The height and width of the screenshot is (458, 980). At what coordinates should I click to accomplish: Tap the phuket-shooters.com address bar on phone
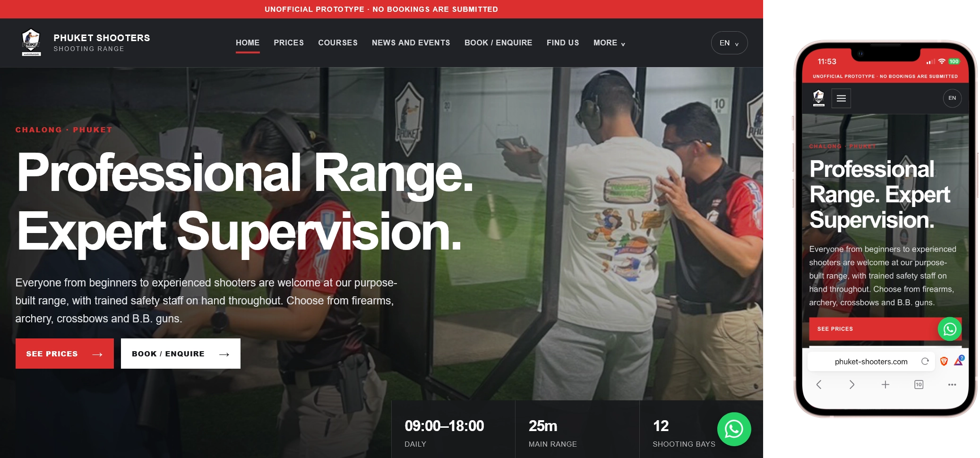871,362
